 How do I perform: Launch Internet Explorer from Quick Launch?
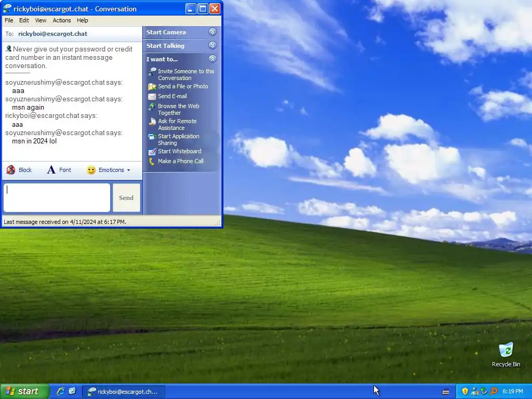(x=61, y=391)
